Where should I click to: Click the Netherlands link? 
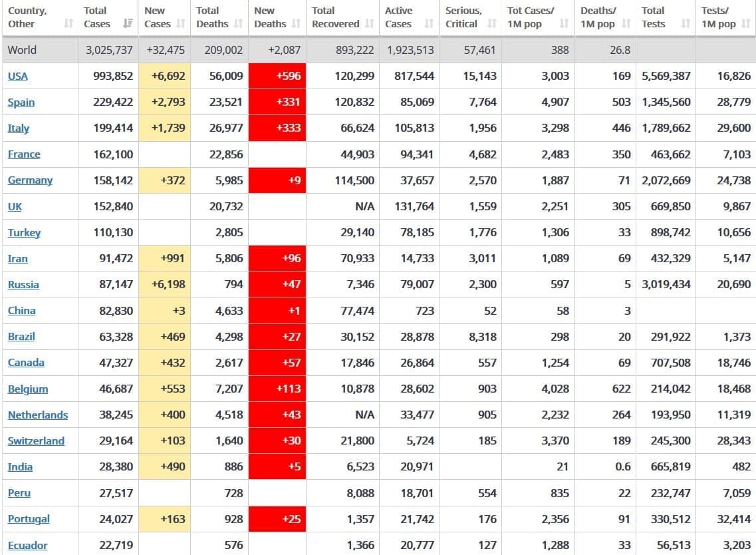[x=38, y=415]
